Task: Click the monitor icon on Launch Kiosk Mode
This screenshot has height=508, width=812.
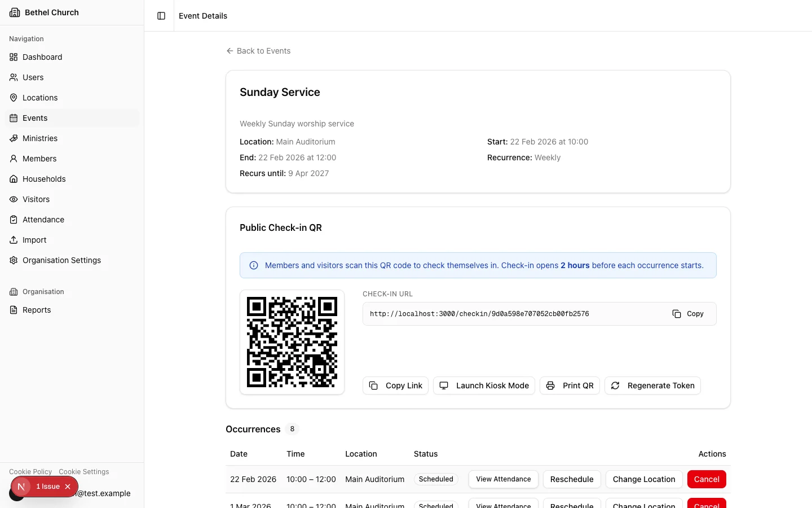Action: point(444,386)
